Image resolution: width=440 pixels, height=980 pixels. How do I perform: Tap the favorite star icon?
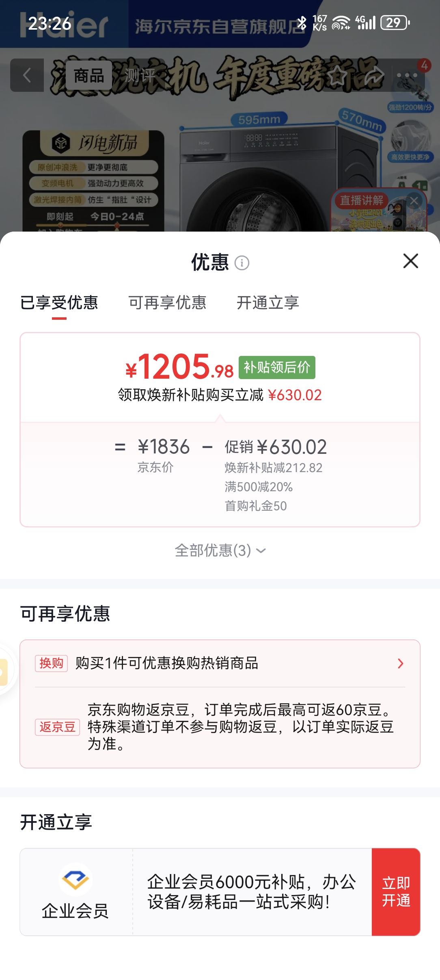point(337,76)
